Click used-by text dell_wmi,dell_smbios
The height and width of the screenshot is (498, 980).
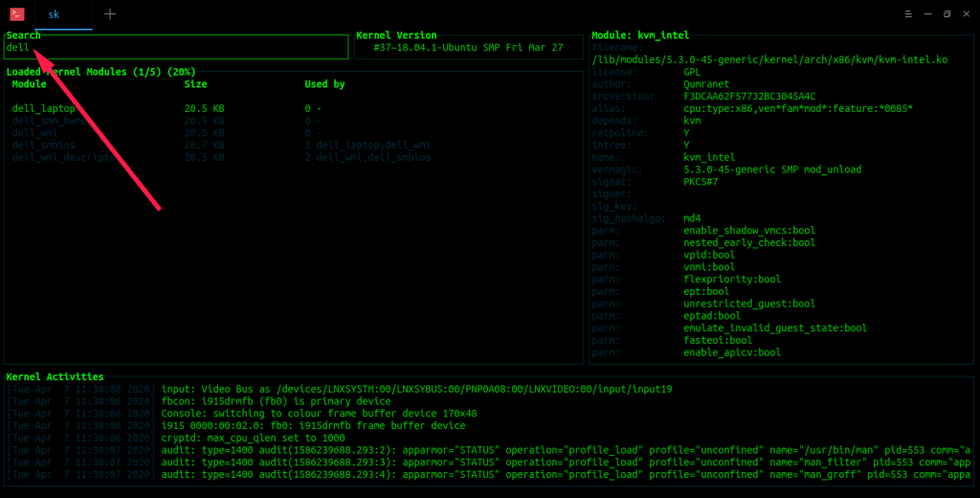(x=373, y=158)
